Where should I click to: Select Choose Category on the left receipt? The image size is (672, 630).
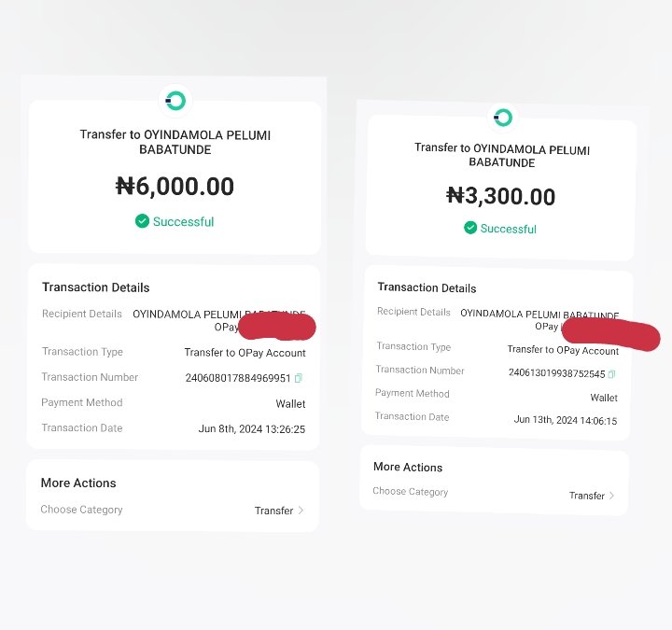(x=81, y=510)
